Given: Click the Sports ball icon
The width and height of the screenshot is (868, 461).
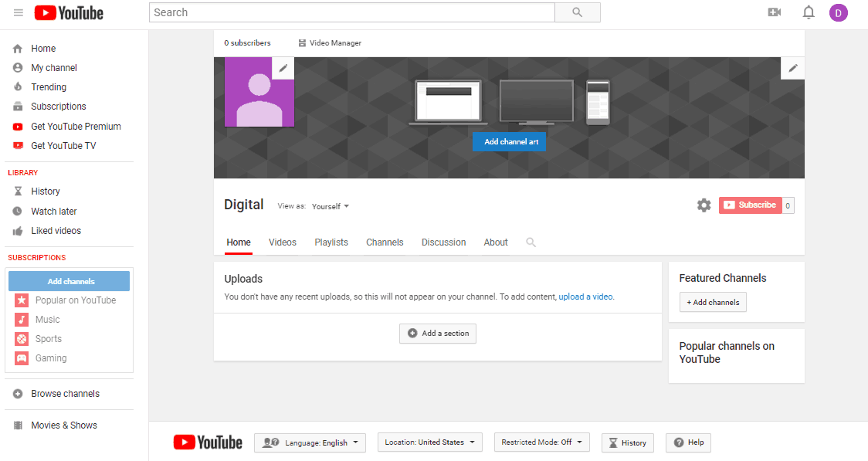Looking at the screenshot, I should click(22, 339).
